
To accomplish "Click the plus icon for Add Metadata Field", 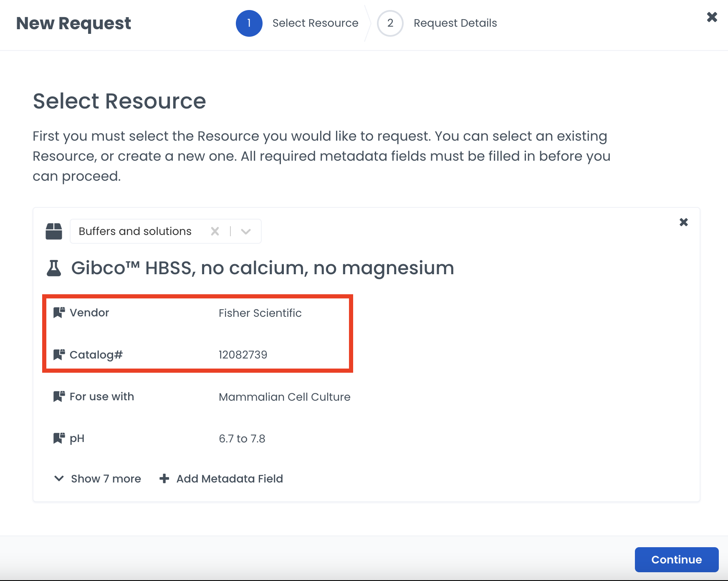I will (x=164, y=479).
